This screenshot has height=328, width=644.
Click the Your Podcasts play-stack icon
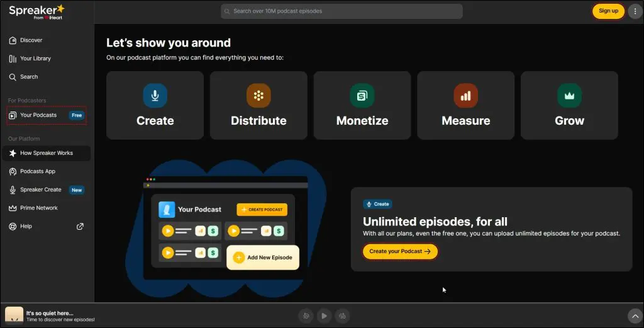coord(13,115)
